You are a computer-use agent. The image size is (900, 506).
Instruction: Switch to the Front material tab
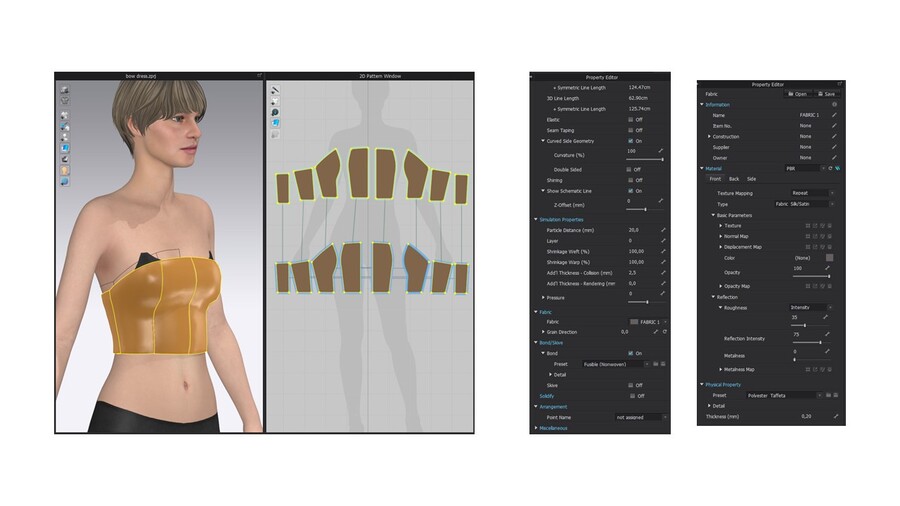(x=715, y=179)
